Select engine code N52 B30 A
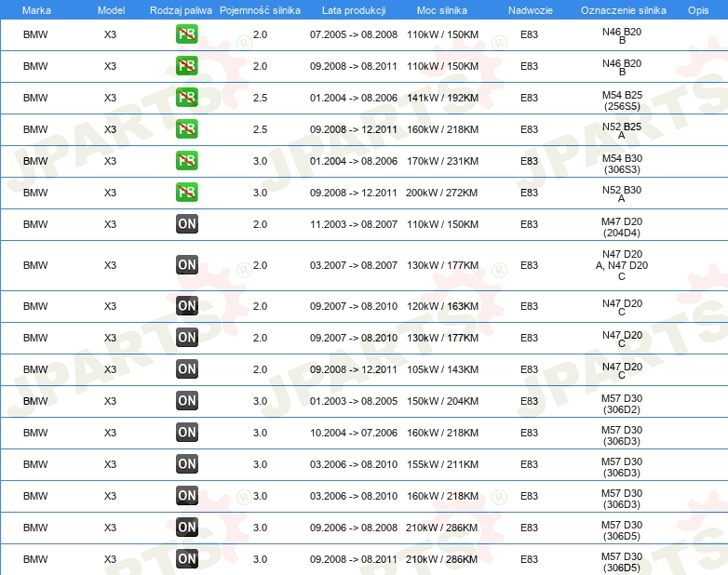Screen dimensions: 728x575 (x=622, y=194)
